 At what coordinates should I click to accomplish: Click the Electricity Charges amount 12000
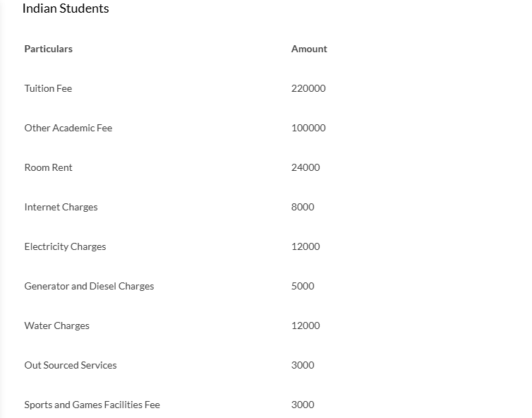306,246
